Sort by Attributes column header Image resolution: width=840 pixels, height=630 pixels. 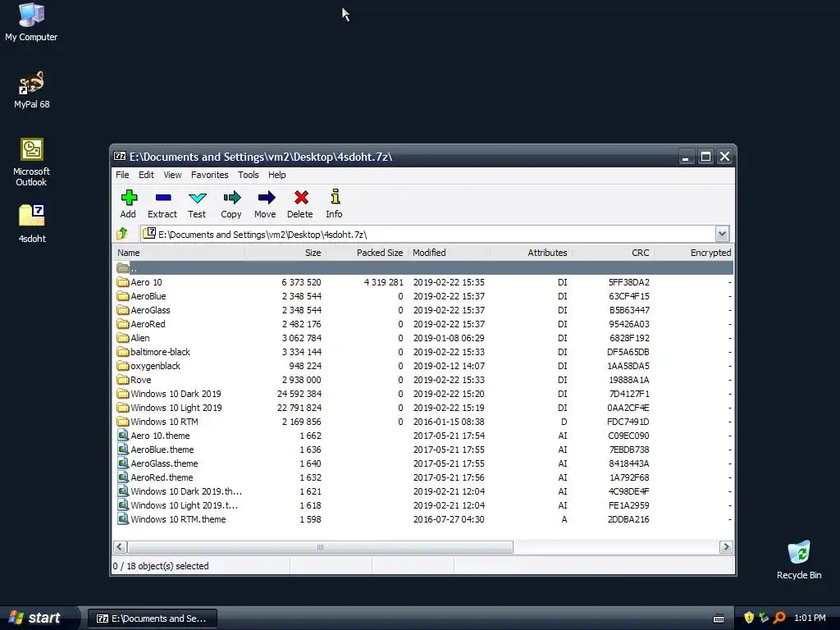(531, 253)
